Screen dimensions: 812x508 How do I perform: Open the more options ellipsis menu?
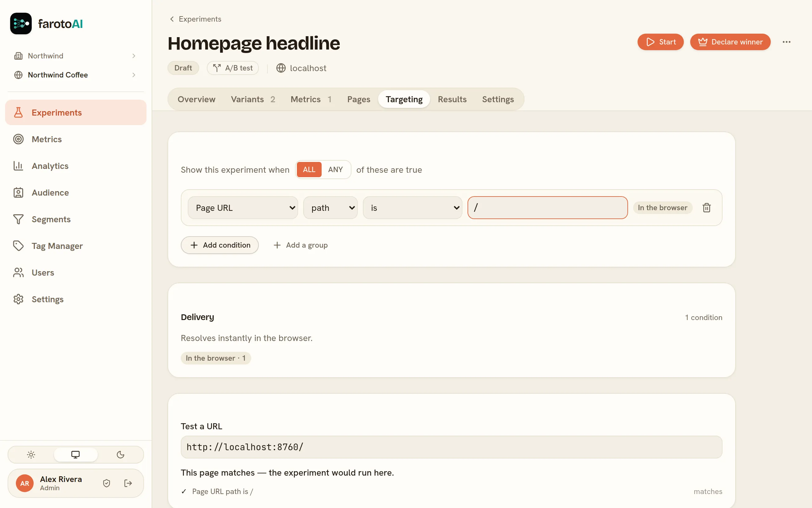[787, 42]
